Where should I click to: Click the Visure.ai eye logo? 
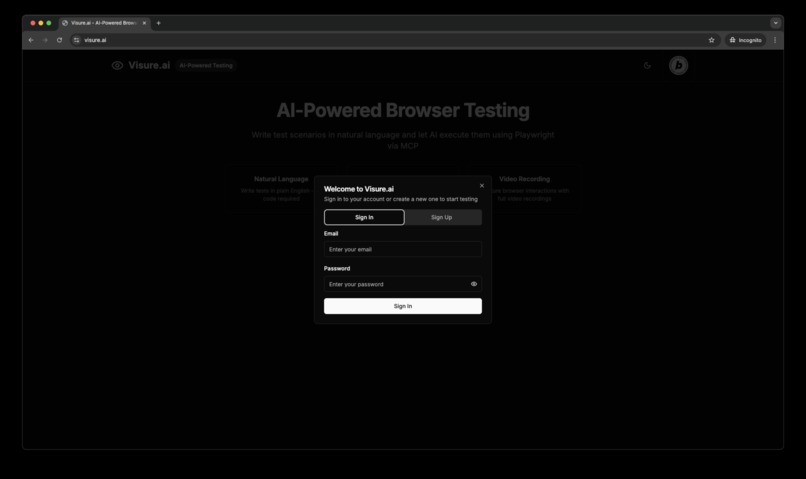click(117, 65)
